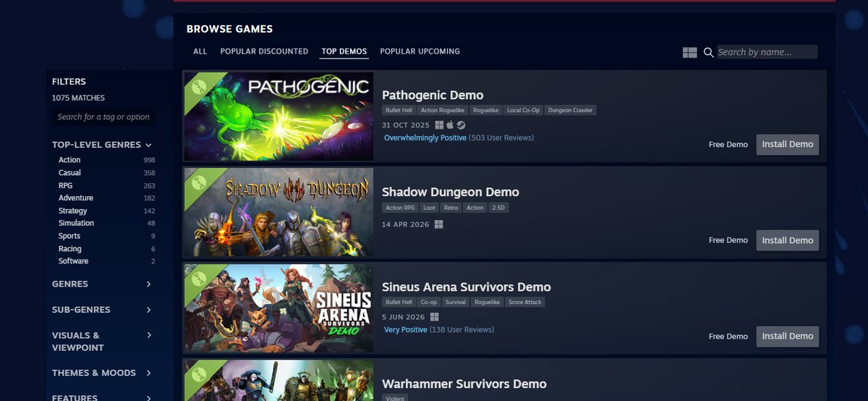868x401 pixels.
Task: Open the Sineus Arena Survivors artwork thumbnail
Action: (278, 308)
